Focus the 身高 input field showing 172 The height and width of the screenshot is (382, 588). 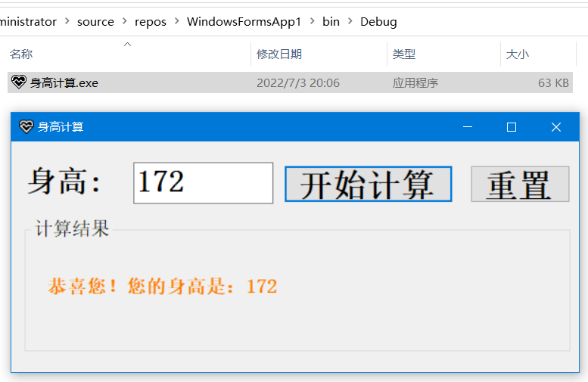click(x=203, y=183)
